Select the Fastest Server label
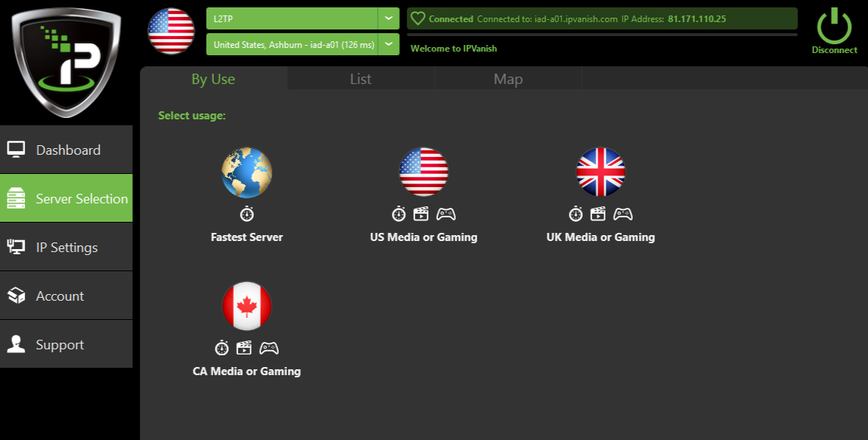The image size is (868, 440). pos(247,237)
